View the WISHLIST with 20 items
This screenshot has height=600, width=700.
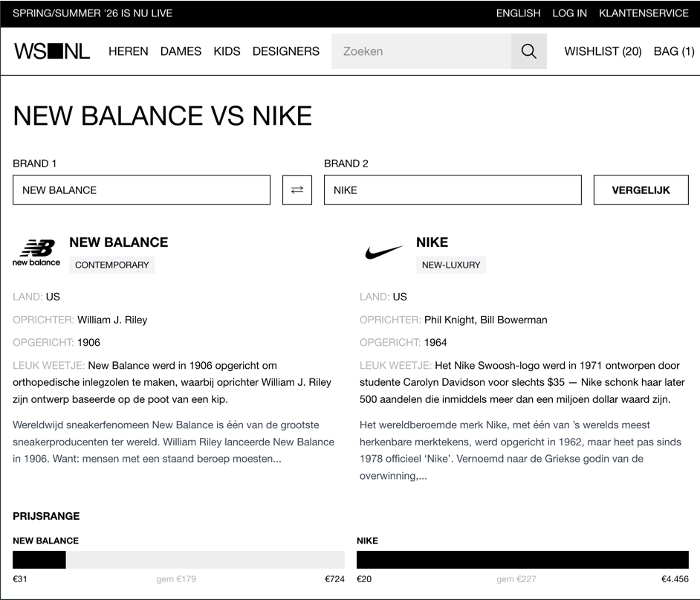click(603, 51)
